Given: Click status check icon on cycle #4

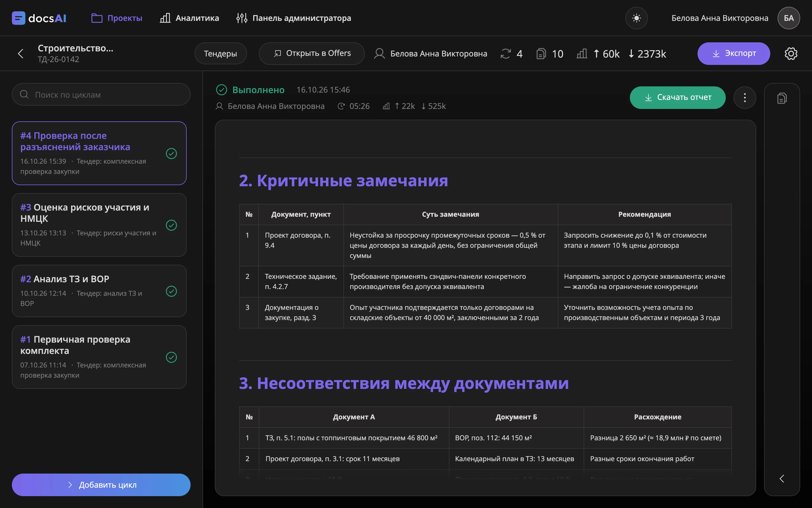Looking at the screenshot, I should (171, 154).
